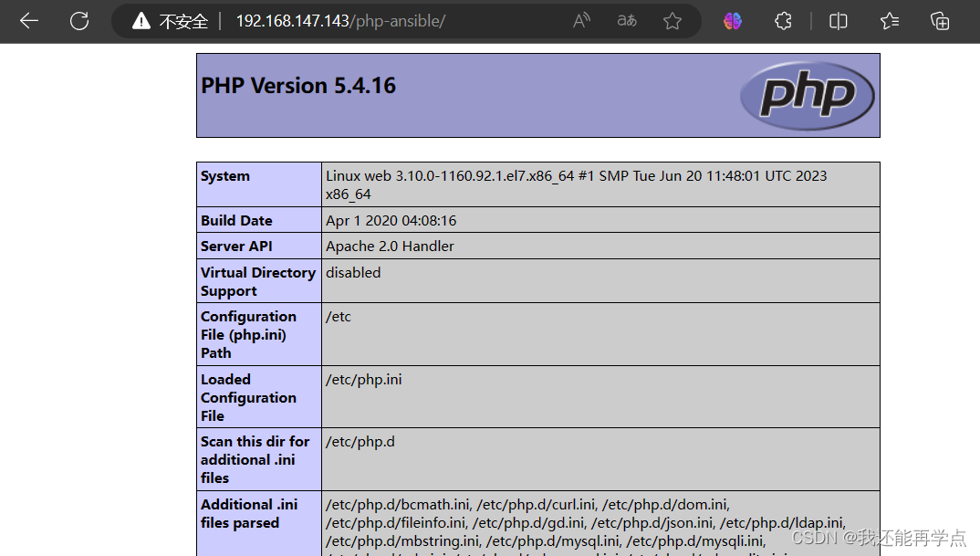Click the PHP logo image
Image resolution: width=980 pixels, height=556 pixels.
coord(807,96)
